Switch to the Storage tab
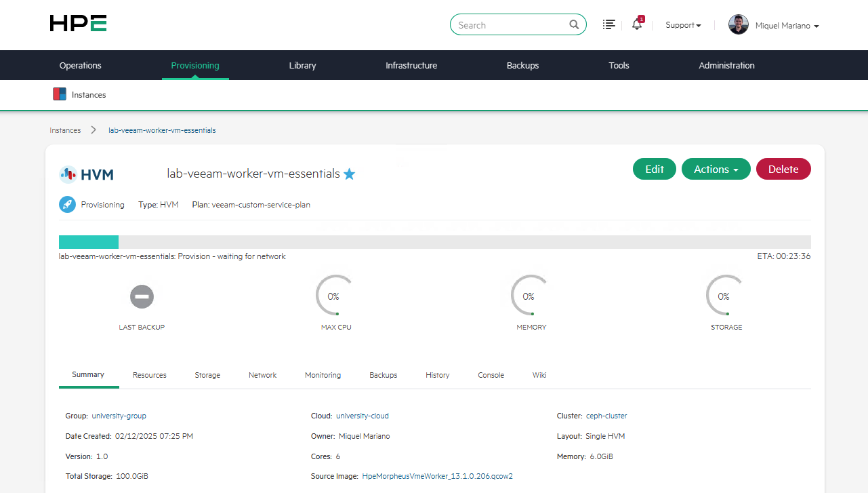This screenshot has width=868, height=493. click(207, 375)
